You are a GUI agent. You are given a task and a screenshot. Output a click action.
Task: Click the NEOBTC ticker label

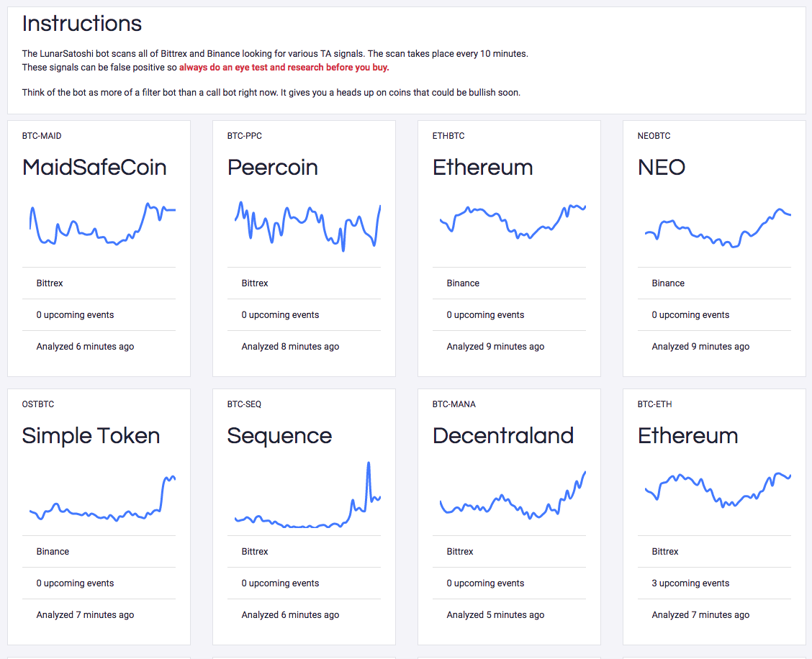click(654, 136)
